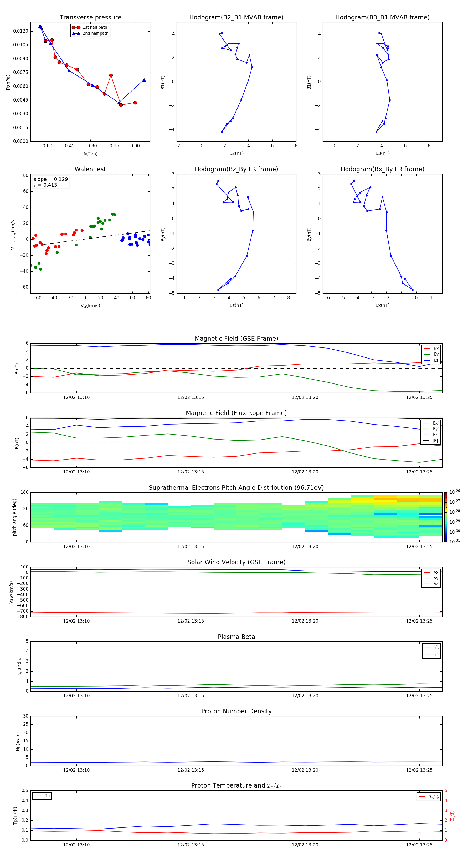
Task: Click 'Bx' legend entry in GSE magnetic field
Action: point(431,349)
